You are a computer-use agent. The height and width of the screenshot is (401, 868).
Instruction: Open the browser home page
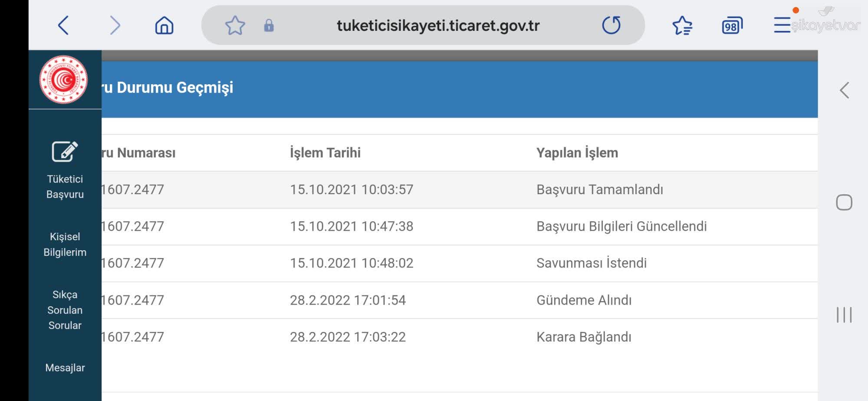point(164,25)
